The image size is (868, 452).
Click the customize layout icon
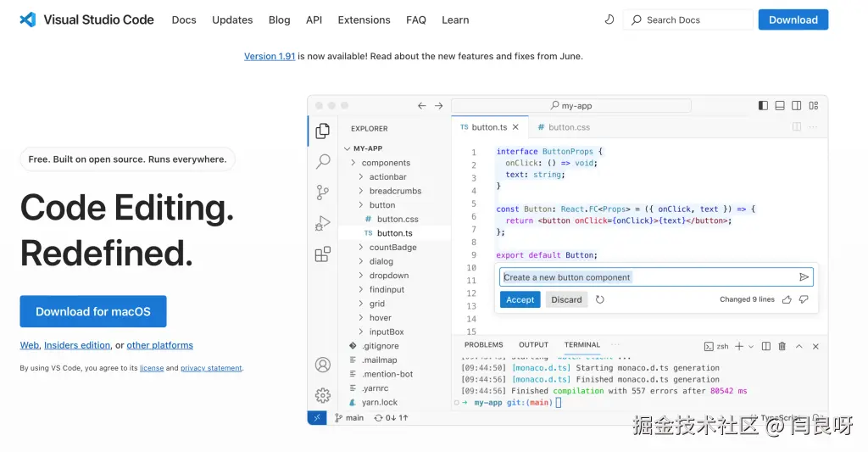point(813,106)
